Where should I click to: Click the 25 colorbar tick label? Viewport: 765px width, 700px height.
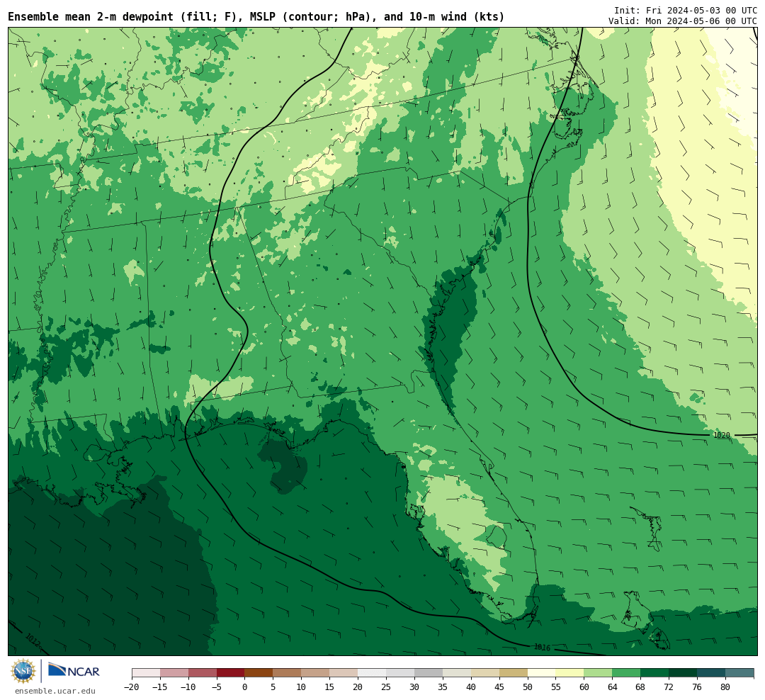(x=386, y=687)
